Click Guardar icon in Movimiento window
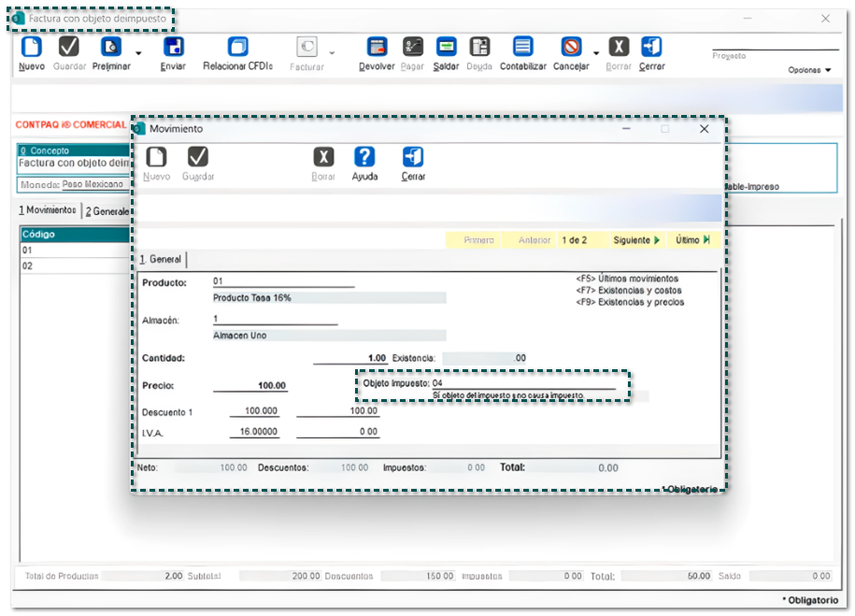Screen dimensions: 855x616 198,158
